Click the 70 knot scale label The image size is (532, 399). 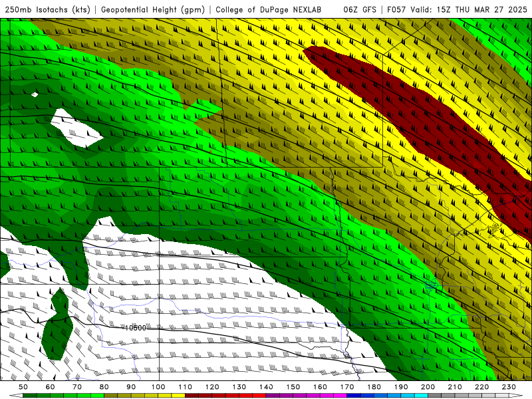[x=77, y=387]
